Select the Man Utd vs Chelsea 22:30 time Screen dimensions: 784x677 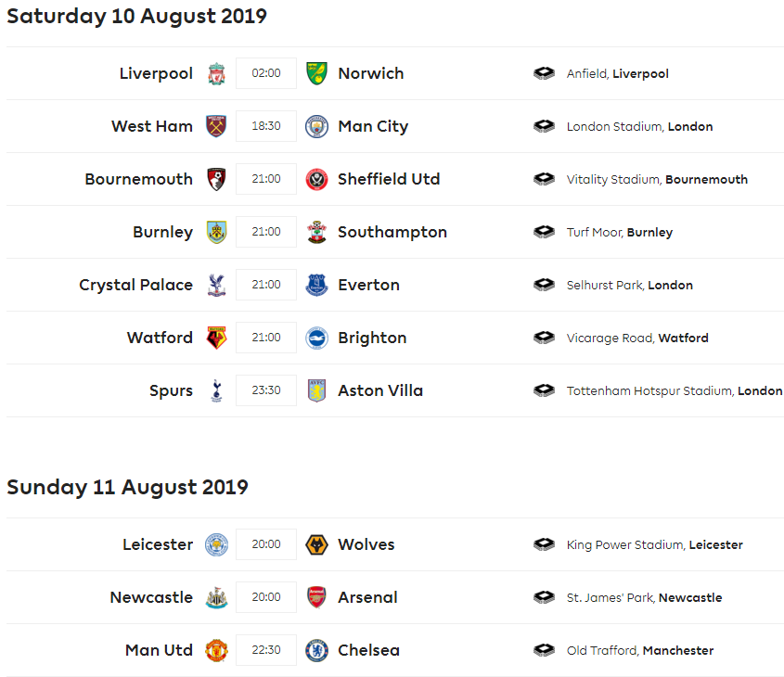tap(266, 650)
